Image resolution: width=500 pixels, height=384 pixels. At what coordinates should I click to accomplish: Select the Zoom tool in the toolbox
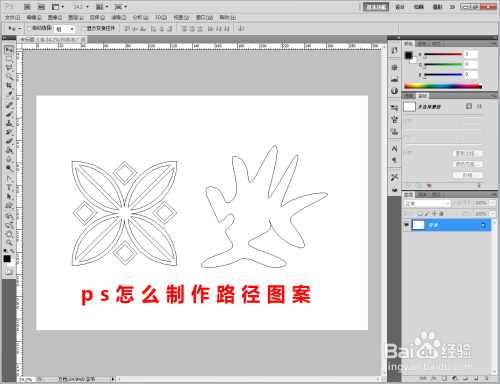tap(9, 242)
